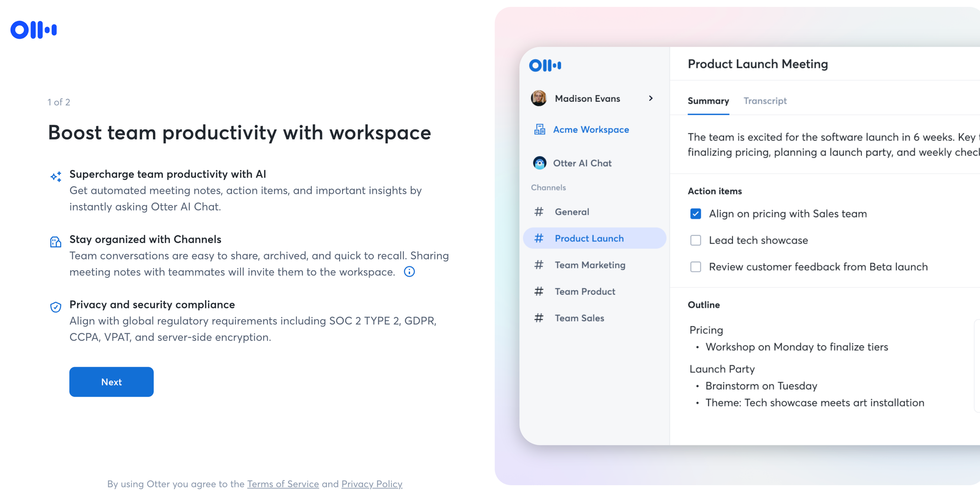Screen dimensions: 980x490
Task: Click the Pricing outline entry
Action: (706, 330)
